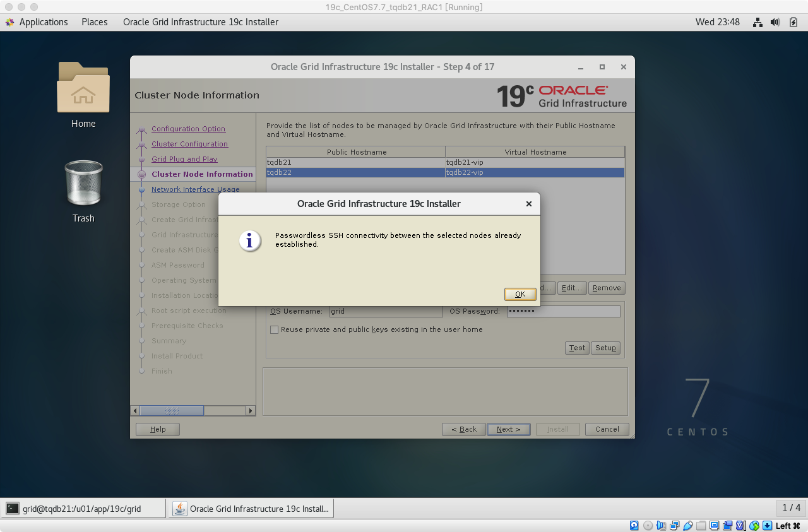
Task: Click OK in the SSH connectivity dialog
Action: 520,294
